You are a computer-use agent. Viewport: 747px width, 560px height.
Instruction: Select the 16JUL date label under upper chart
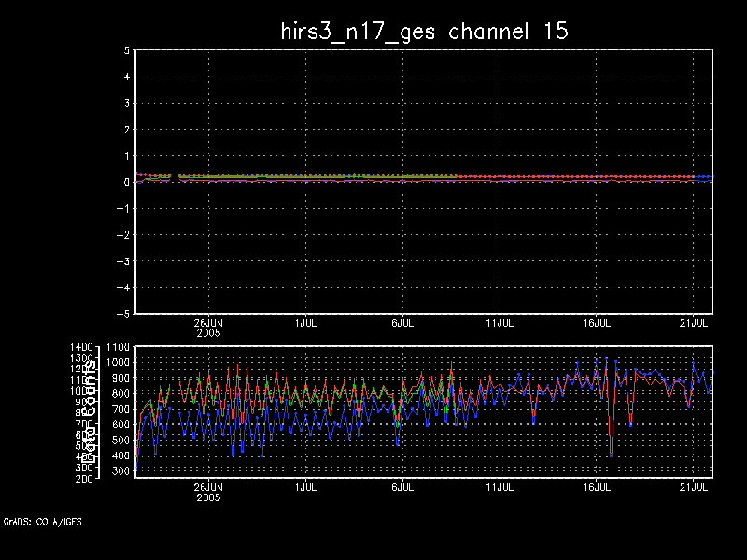coord(598,322)
